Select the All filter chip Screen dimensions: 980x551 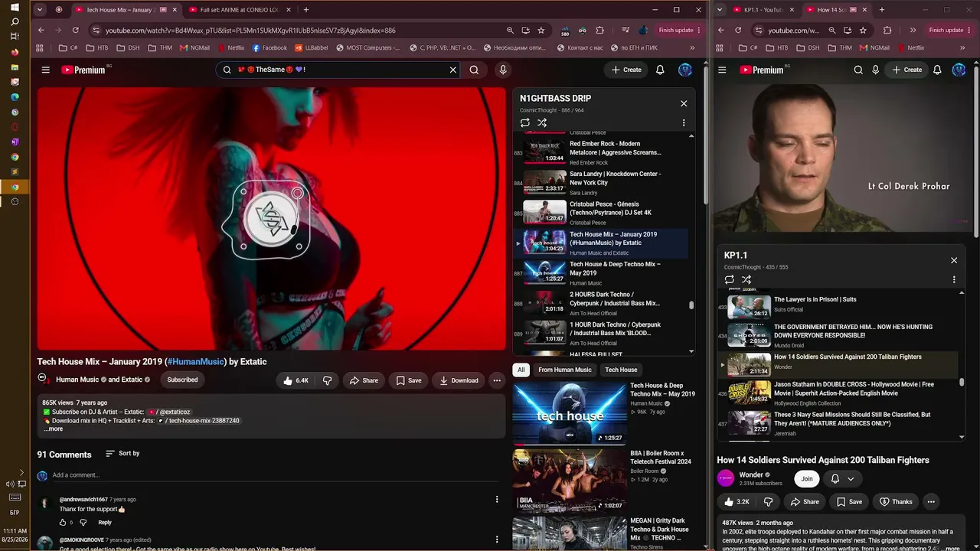(521, 370)
